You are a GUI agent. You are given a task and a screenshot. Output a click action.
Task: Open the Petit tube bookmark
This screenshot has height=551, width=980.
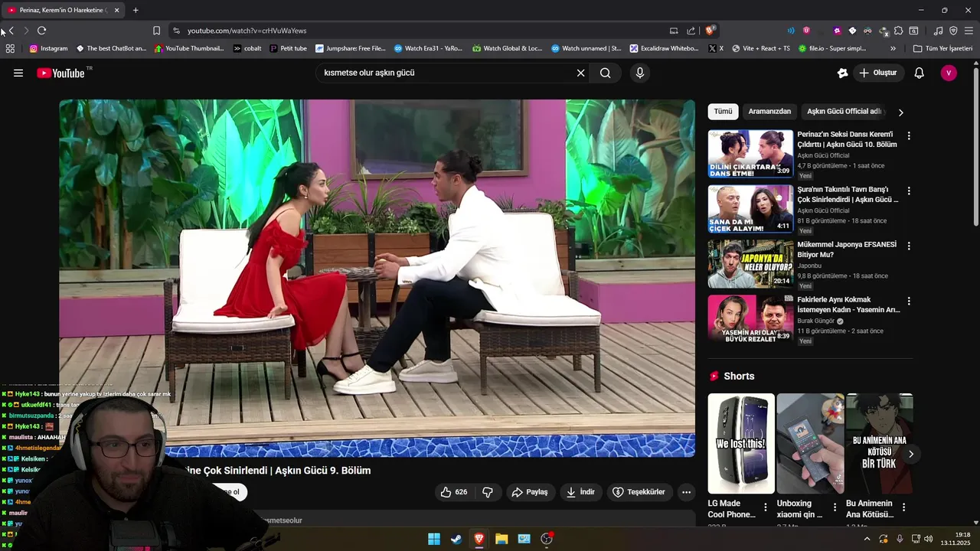288,48
